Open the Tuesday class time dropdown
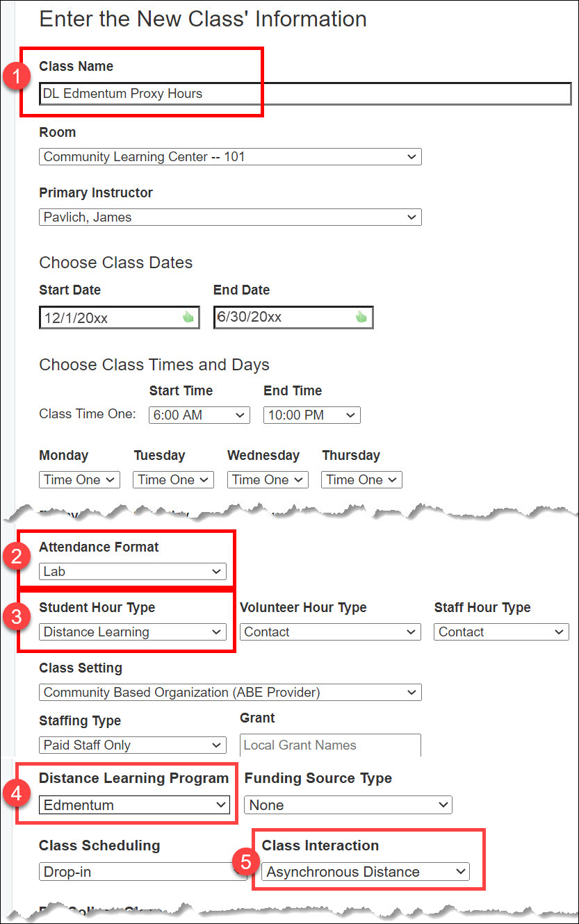This screenshot has width=579, height=924. [174, 480]
